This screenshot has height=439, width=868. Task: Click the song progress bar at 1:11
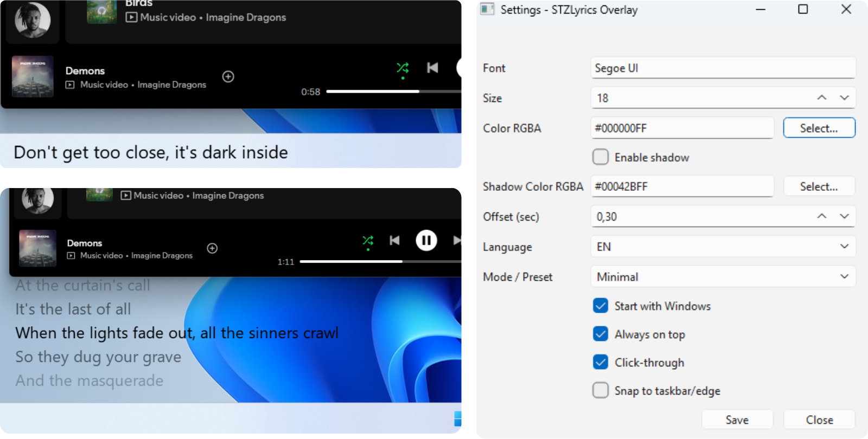click(380, 261)
